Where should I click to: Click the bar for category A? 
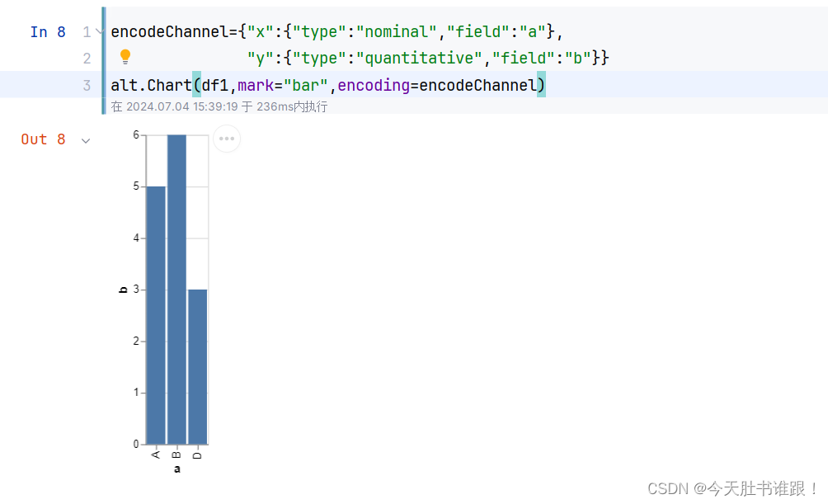[x=156, y=315]
